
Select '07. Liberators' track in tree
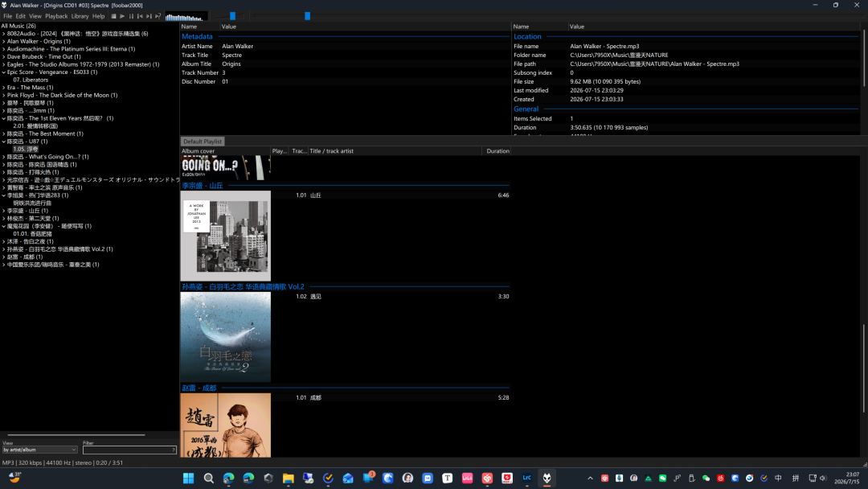31,80
